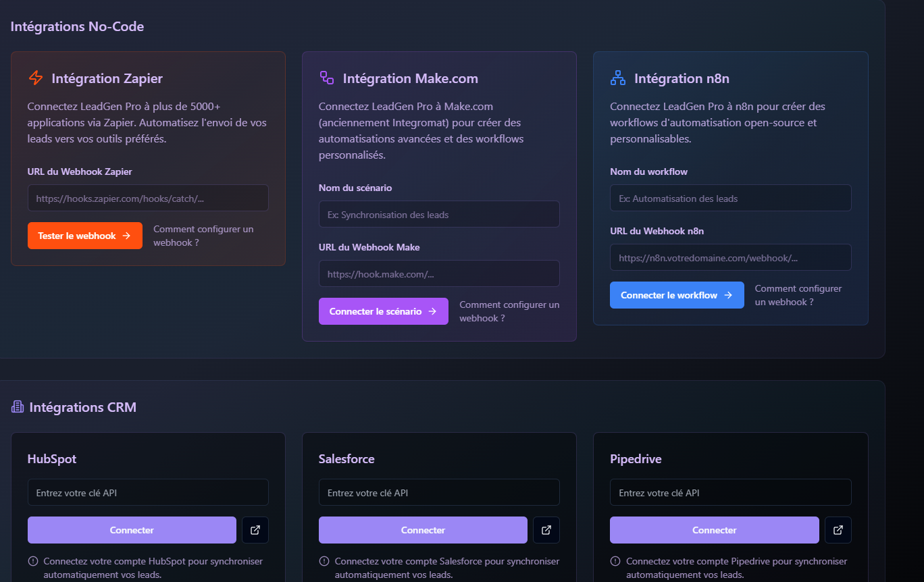Click the Tester le webhook button
The width and height of the screenshot is (924, 582).
point(85,236)
